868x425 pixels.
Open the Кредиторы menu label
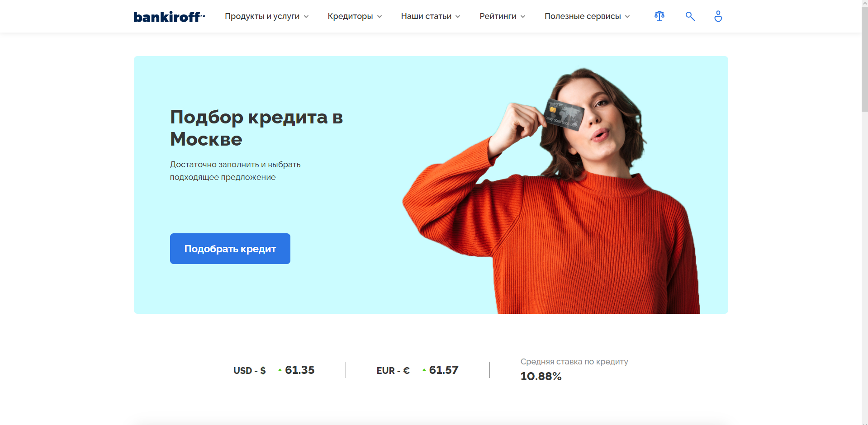tap(350, 16)
